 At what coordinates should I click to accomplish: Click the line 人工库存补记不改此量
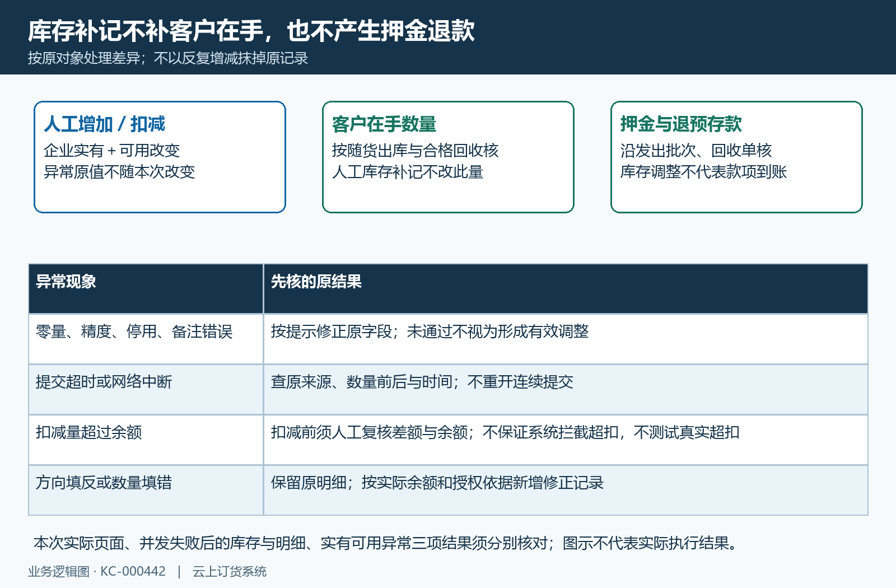click(408, 172)
